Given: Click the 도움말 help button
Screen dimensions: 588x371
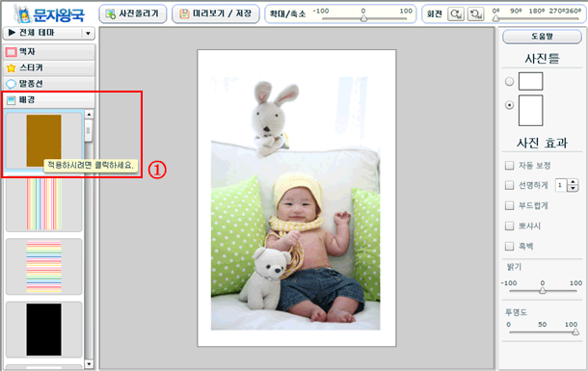Looking at the screenshot, I should click(542, 37).
